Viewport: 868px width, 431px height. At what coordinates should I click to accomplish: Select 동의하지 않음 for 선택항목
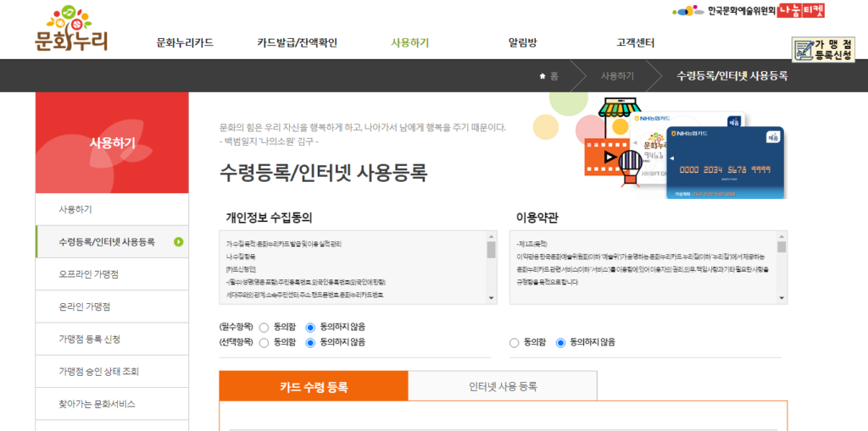(310, 342)
